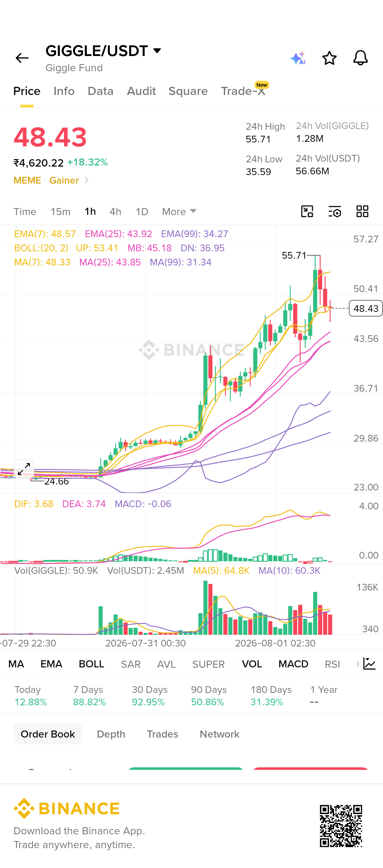The height and width of the screenshot is (868, 383).
Task: Open chart indicator settings icon
Action: [x=335, y=211]
